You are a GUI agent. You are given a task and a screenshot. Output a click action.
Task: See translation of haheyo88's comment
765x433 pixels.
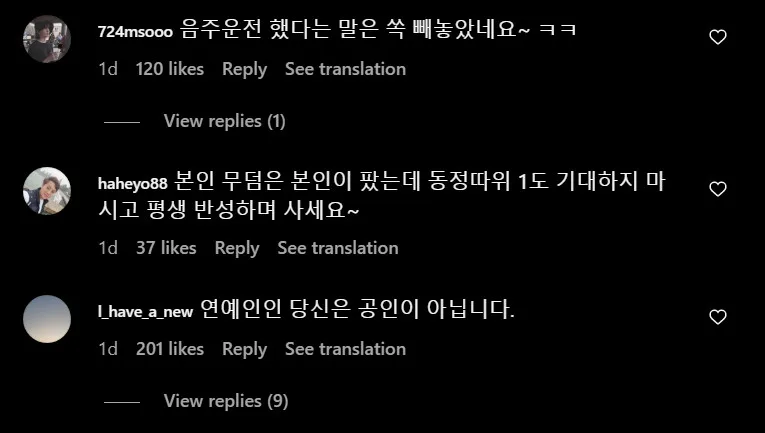(338, 248)
